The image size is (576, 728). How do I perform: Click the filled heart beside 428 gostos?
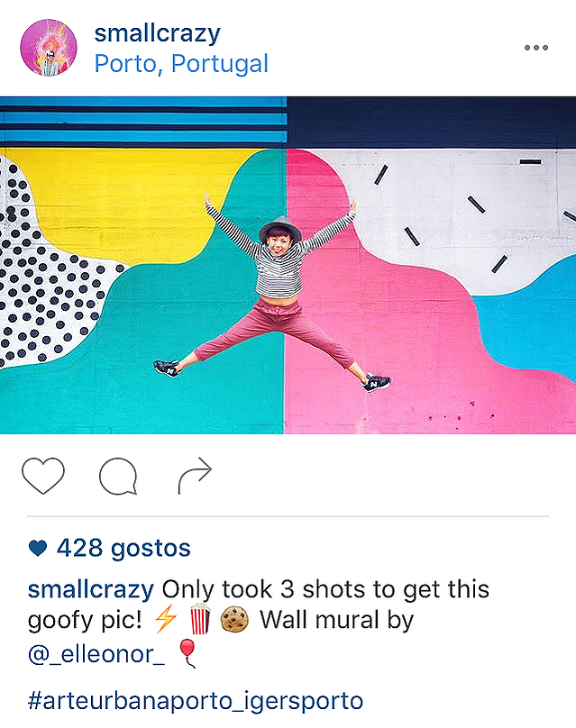pyautogui.click(x=38, y=549)
